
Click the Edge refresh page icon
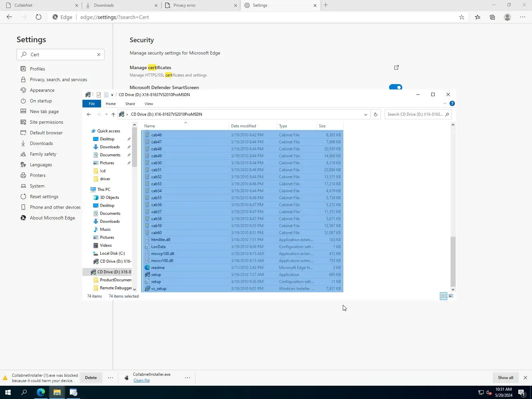point(39,17)
